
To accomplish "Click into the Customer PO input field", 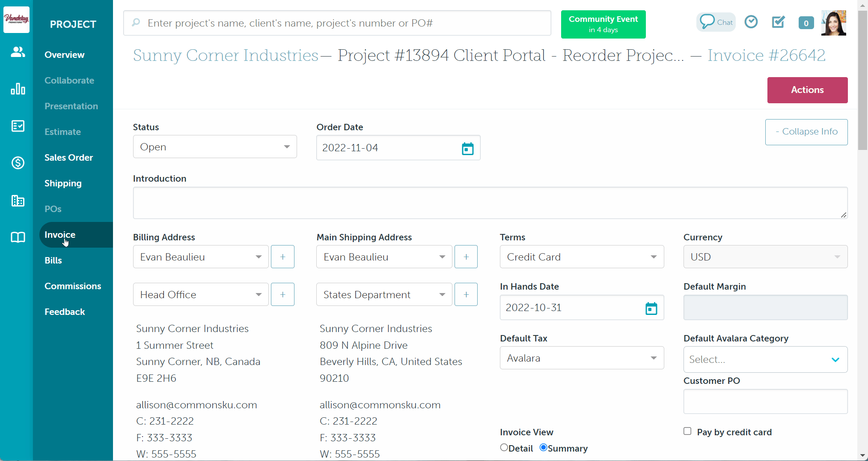I will click(765, 401).
